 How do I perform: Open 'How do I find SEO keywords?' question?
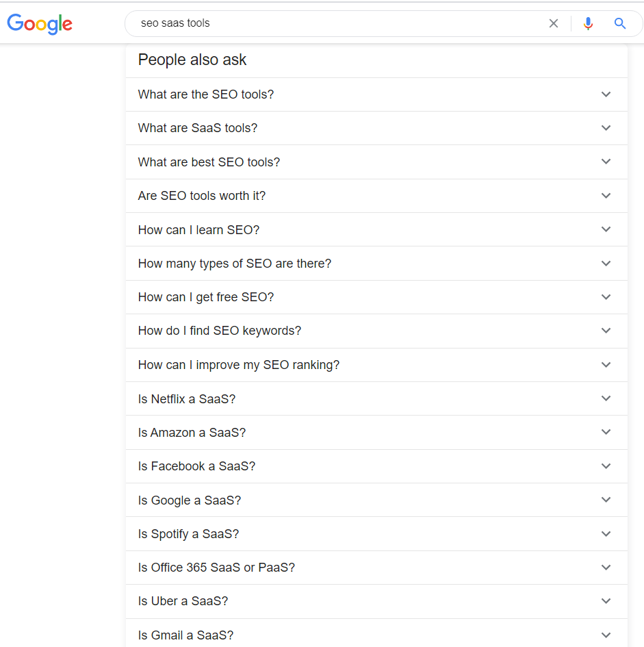(x=376, y=331)
